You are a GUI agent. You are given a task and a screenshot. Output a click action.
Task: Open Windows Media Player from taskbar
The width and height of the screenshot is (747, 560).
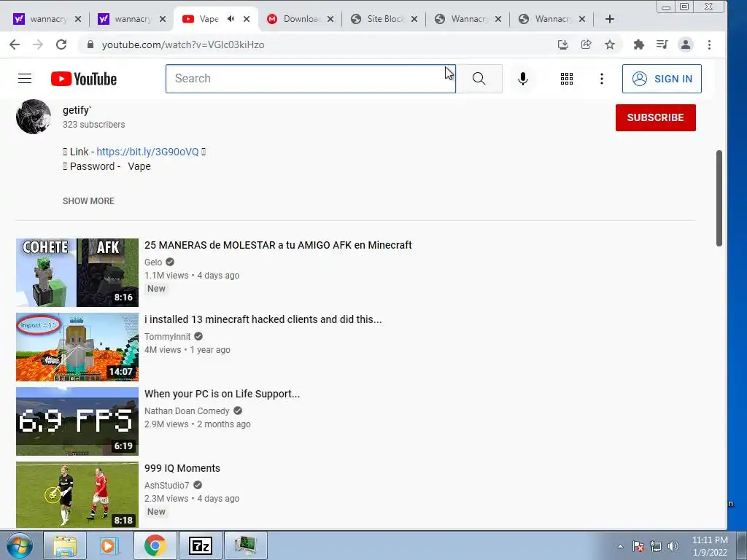click(109, 545)
